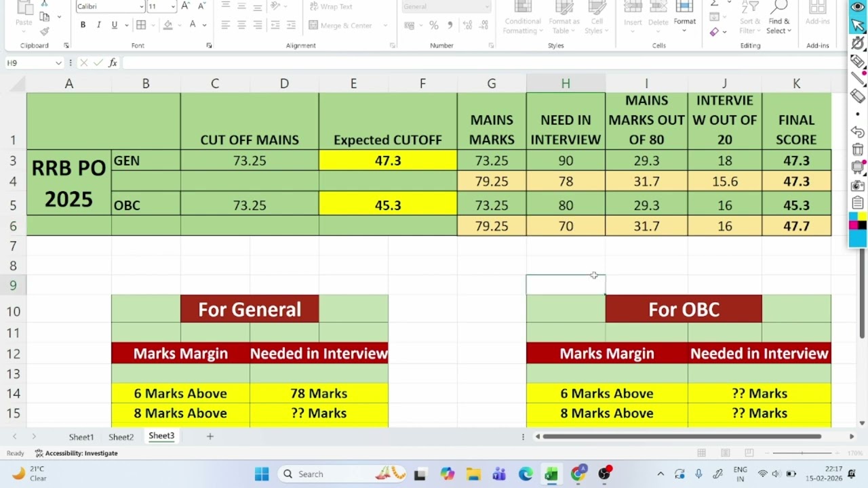Apply the Fill Color bucket
Screen dimensions: 868x488
[x=167, y=25]
